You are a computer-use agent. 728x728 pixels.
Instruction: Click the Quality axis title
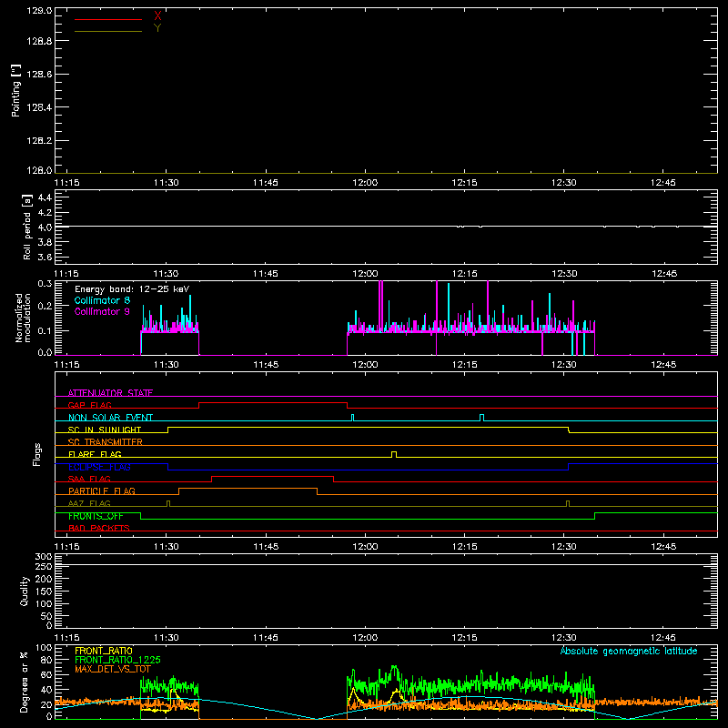point(25,591)
